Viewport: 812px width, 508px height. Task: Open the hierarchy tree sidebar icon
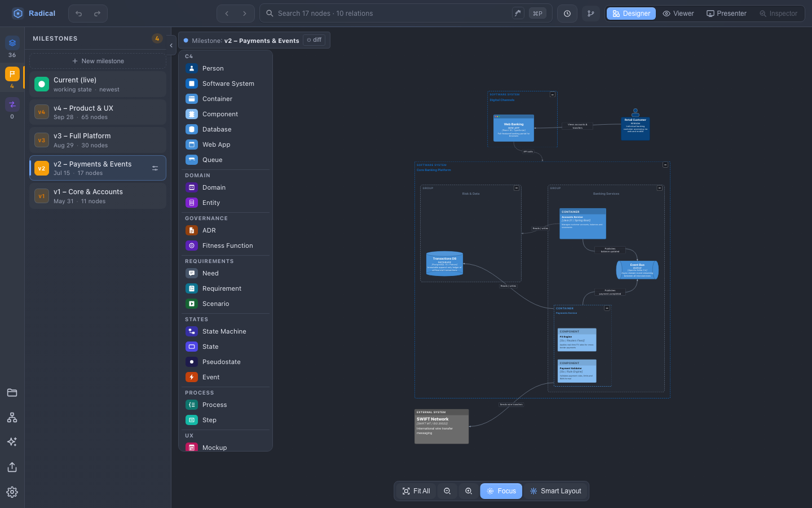click(x=12, y=418)
